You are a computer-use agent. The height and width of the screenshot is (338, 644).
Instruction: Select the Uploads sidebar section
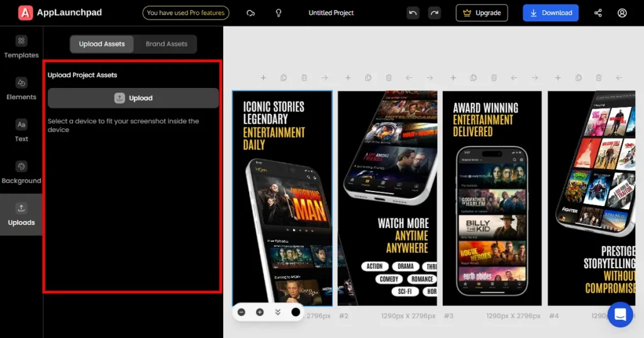pos(21,214)
